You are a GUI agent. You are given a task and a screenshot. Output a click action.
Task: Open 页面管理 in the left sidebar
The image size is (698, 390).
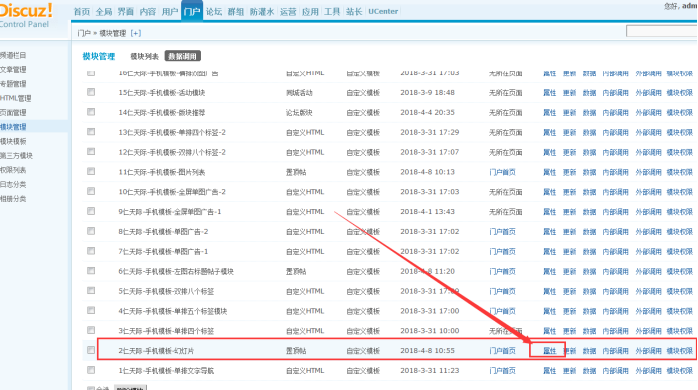13,113
